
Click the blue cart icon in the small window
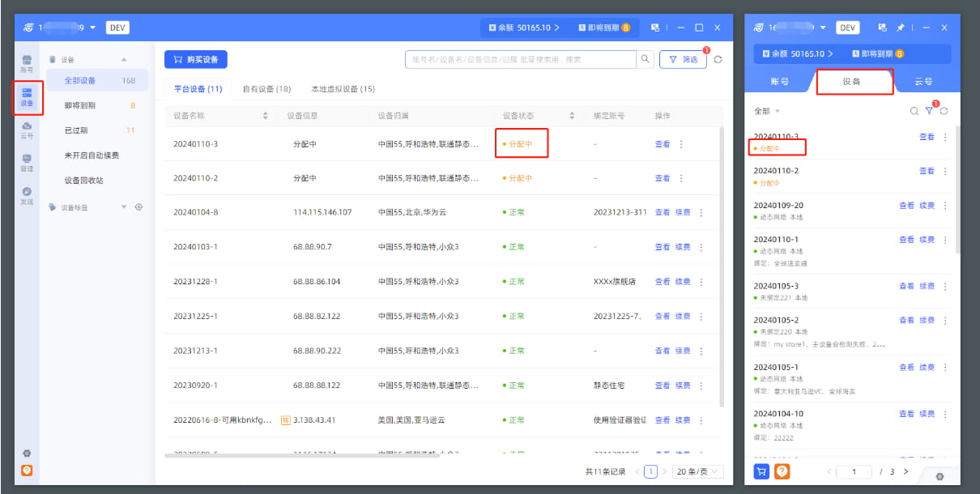pyautogui.click(x=761, y=471)
